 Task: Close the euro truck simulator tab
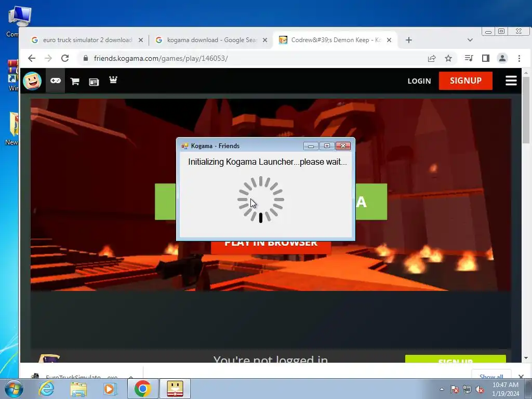[141, 40]
